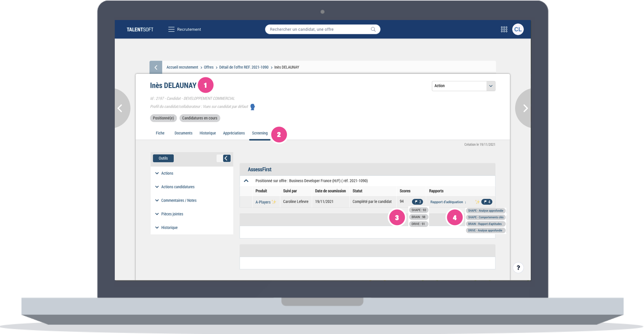Expand the Pièces jointes section

click(172, 214)
